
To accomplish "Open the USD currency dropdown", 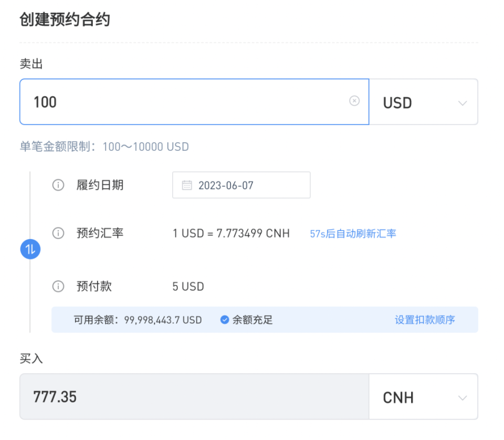I will (423, 102).
